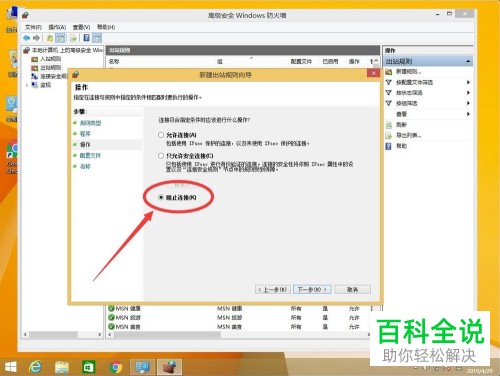
Task: Click the 下一步(N) next button
Action: [x=313, y=289]
